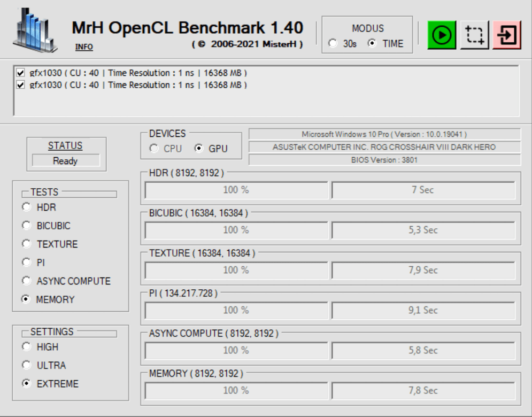Select the MEMORY test radio button

pos(26,299)
